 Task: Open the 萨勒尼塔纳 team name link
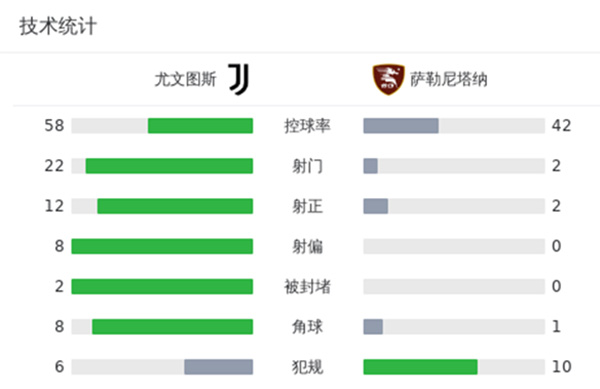pyautogui.click(x=449, y=80)
